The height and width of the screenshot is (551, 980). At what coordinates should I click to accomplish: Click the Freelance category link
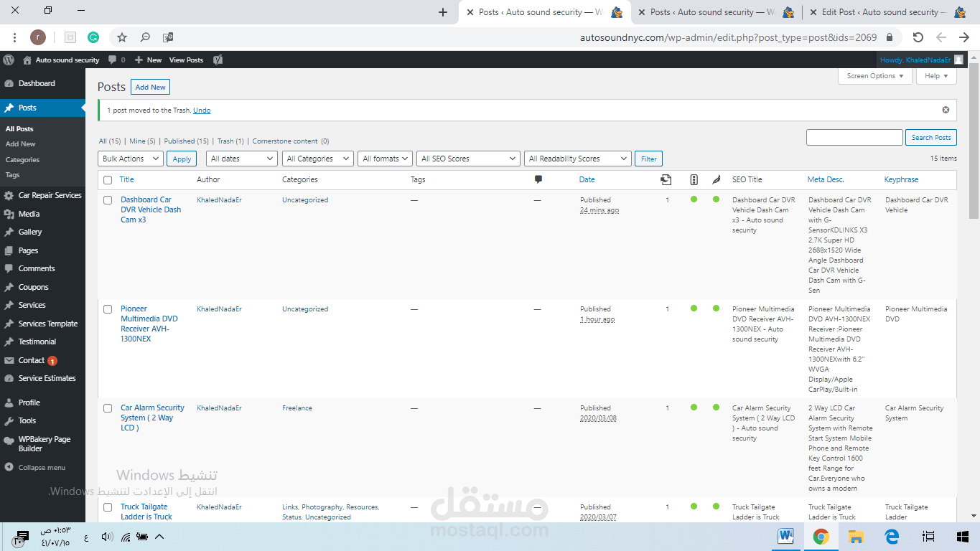point(297,408)
